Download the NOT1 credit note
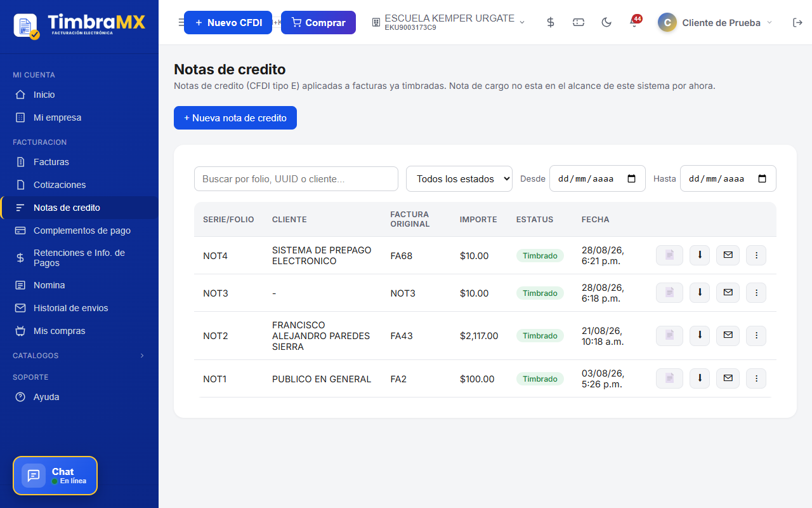 click(x=700, y=378)
